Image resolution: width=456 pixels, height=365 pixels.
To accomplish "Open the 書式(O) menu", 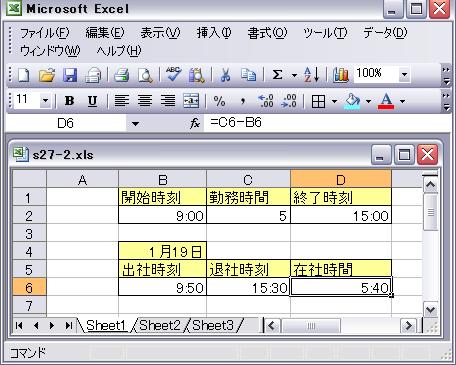I will [x=267, y=33].
